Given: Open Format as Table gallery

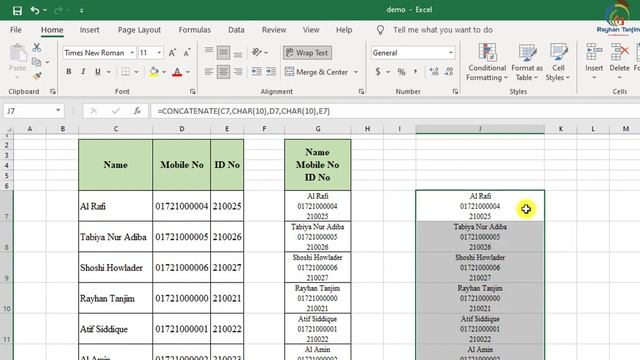Looking at the screenshot, I should point(527,62).
